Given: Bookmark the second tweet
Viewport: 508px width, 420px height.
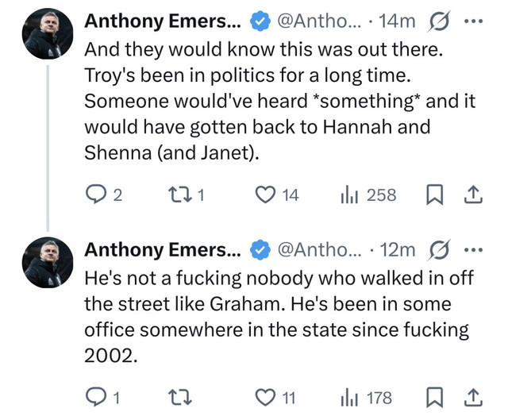Looking at the screenshot, I should 434,397.
